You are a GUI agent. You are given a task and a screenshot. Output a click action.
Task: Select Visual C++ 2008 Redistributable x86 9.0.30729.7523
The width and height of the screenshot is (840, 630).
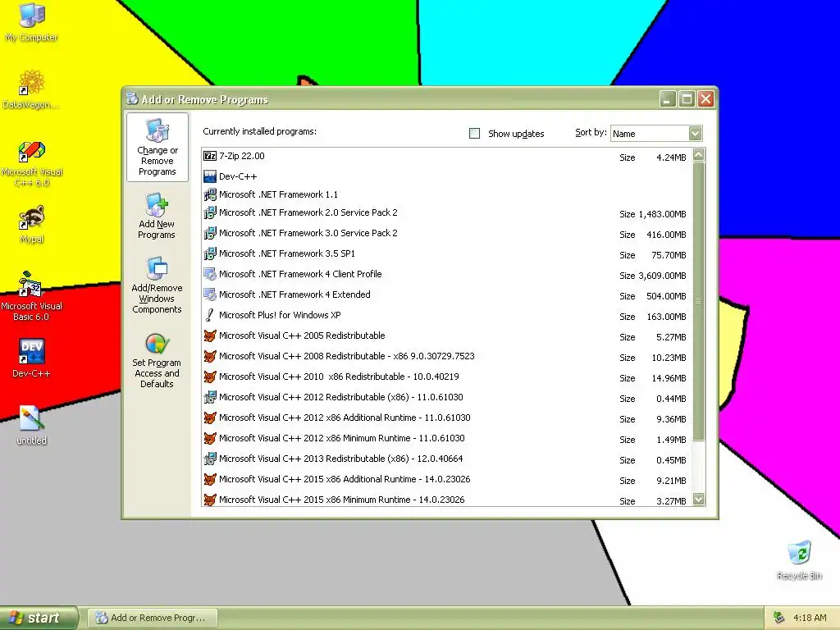pyautogui.click(x=347, y=356)
